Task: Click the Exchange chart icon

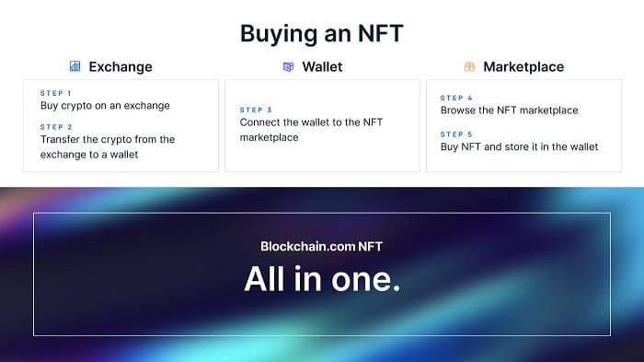Action: [x=75, y=66]
